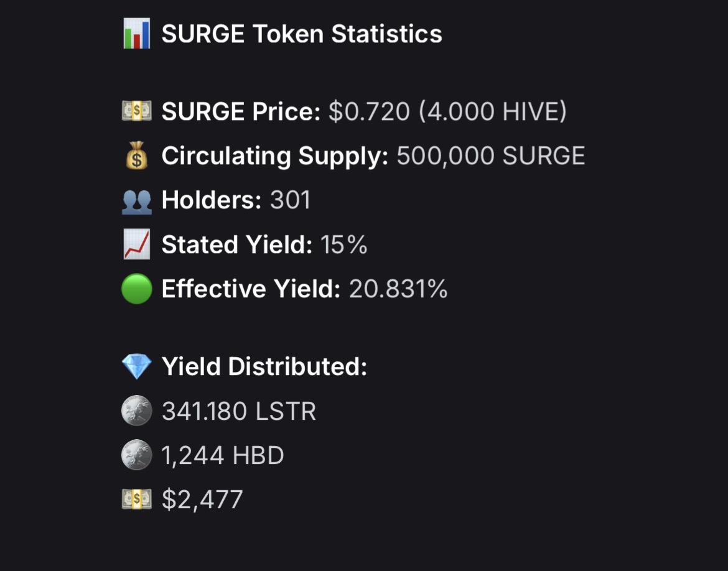Click the $0.720 (4.000 HIVE) price value
728x571 pixels.
[x=447, y=112]
